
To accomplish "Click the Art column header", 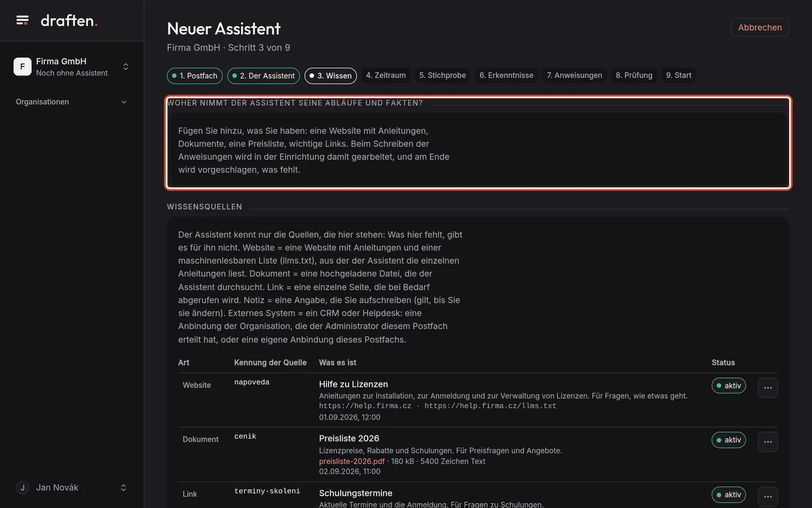I will [x=184, y=362].
